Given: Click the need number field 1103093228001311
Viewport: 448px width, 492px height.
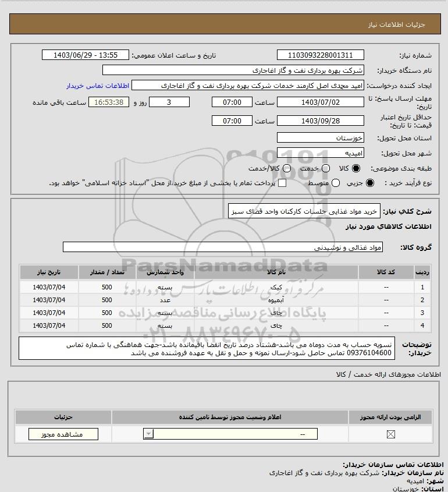Looking at the screenshot, I should [x=321, y=55].
